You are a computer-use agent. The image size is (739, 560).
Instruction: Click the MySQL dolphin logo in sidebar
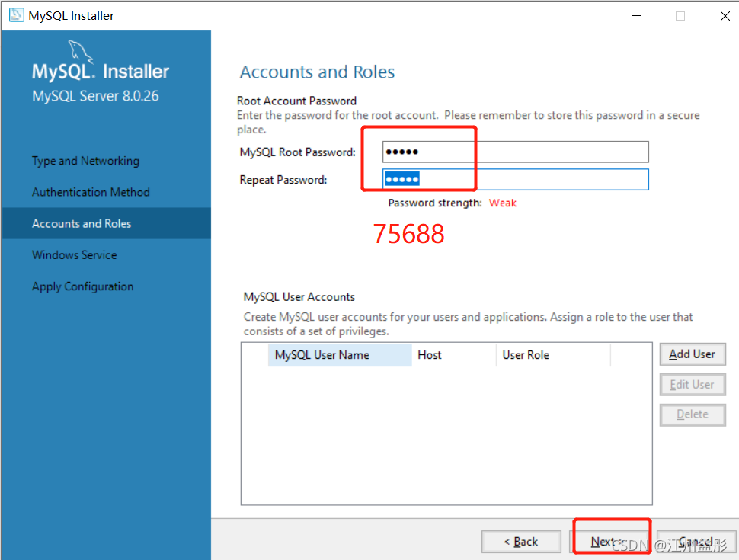[80, 51]
